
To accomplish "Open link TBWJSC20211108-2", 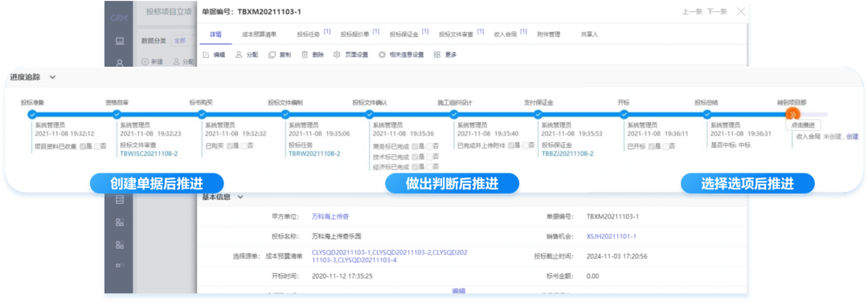I will [x=149, y=153].
